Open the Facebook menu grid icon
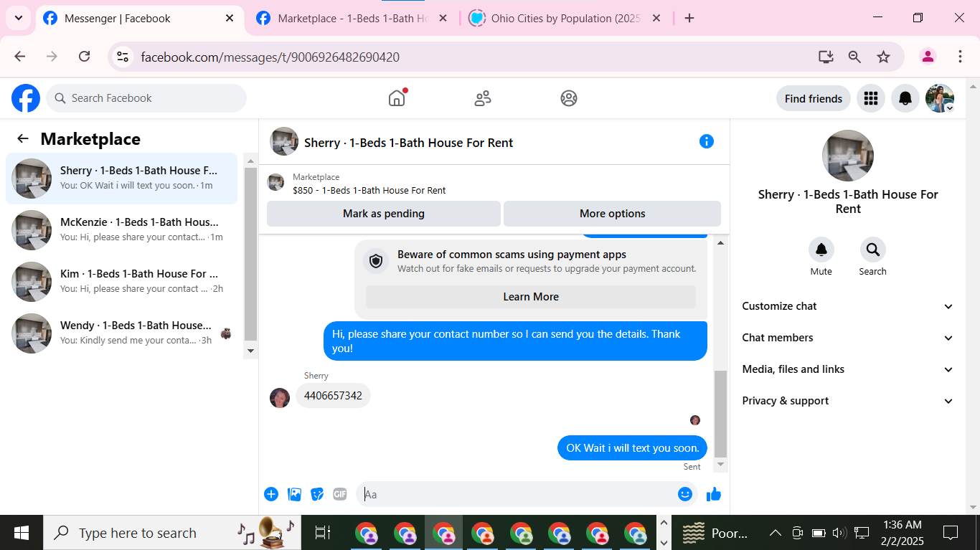The width and height of the screenshot is (980, 550). coord(871,98)
